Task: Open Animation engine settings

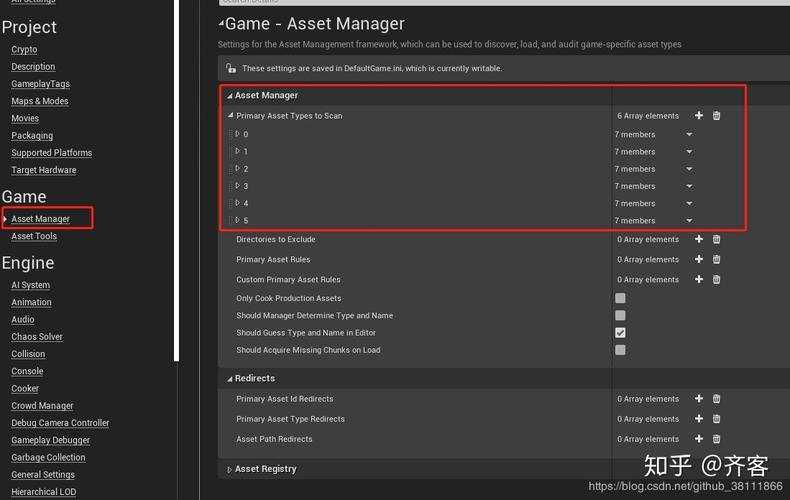Action: (x=31, y=302)
